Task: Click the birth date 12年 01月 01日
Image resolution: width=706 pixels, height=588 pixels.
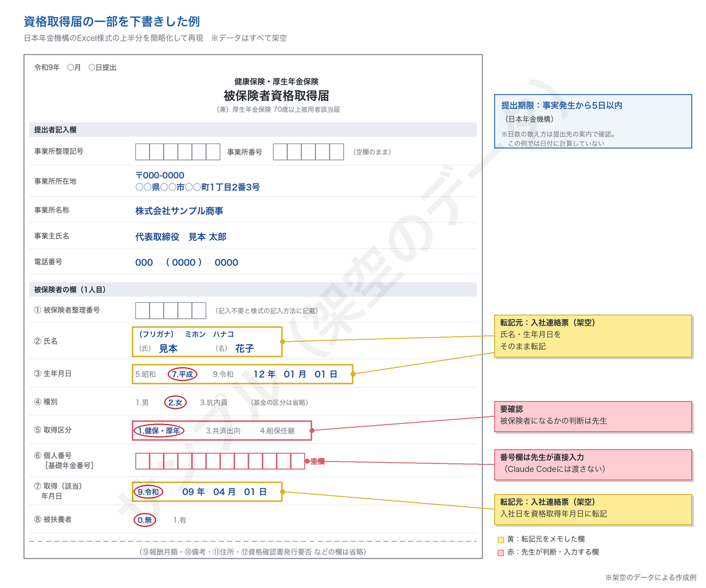Action: pyautogui.click(x=295, y=374)
